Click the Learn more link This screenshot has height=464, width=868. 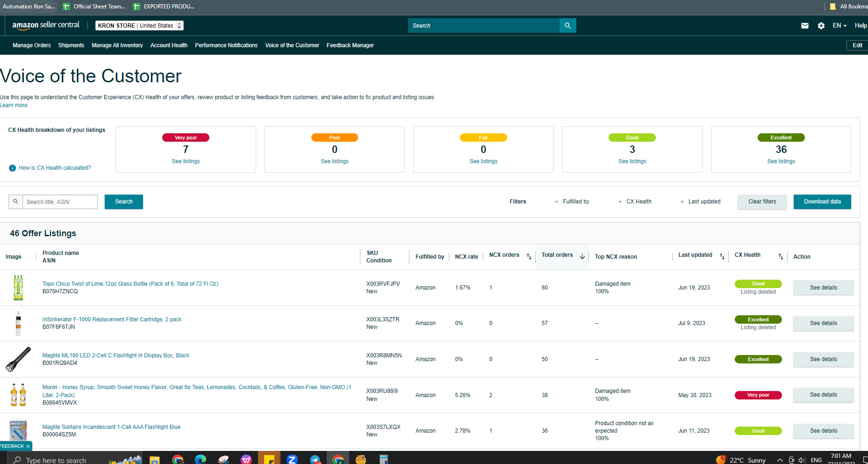tap(14, 105)
